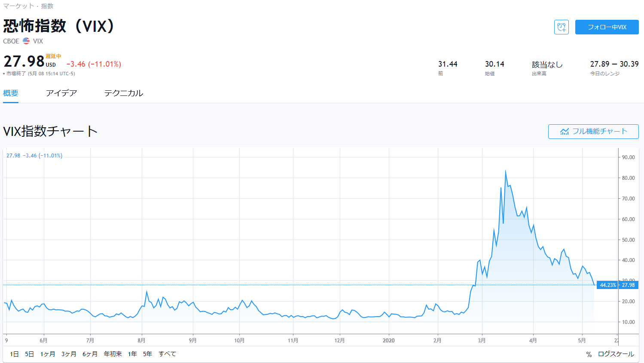The width and height of the screenshot is (644, 363).
Task: Switch to the アイデア tab
Action: [x=61, y=93]
